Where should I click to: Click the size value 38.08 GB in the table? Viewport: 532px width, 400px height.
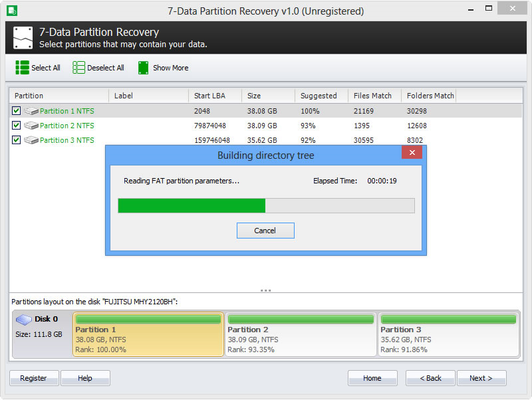point(262,111)
